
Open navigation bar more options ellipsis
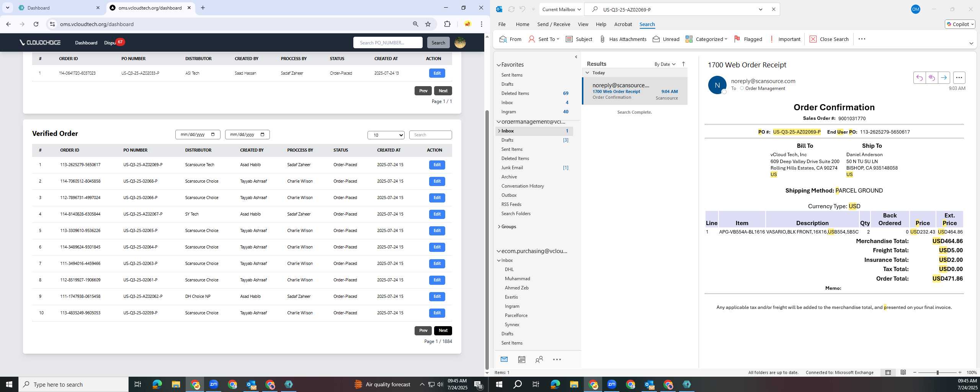[x=557, y=359]
